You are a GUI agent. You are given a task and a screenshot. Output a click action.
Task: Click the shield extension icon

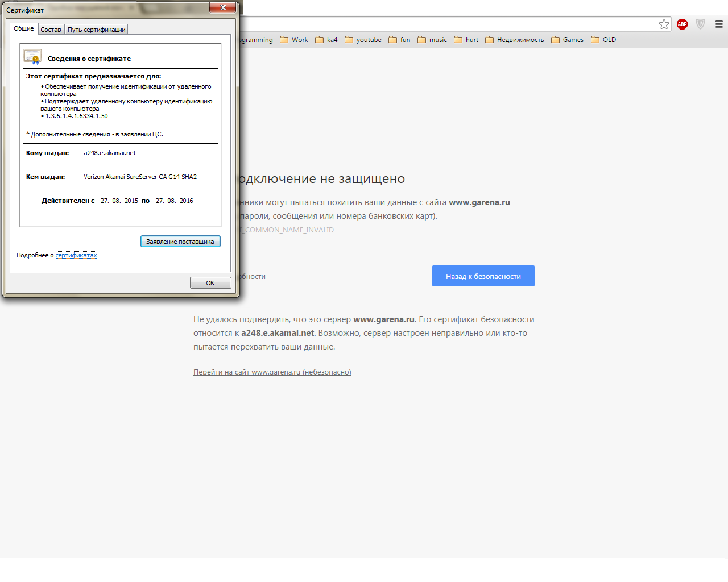[700, 24]
